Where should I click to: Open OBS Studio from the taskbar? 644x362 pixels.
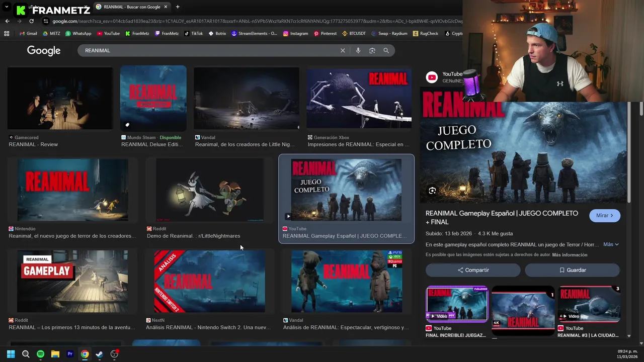click(x=114, y=354)
